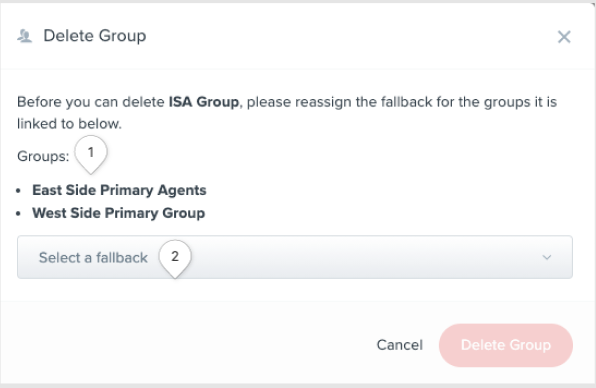Click the Delete Group dialog title

pyautogui.click(x=95, y=36)
